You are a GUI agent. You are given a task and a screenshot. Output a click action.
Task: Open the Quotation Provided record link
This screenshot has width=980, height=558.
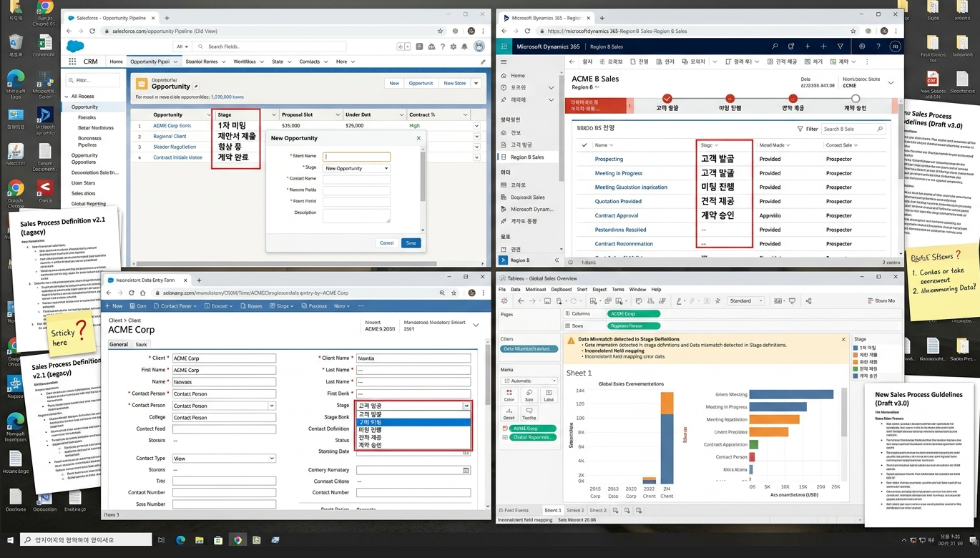coord(617,202)
